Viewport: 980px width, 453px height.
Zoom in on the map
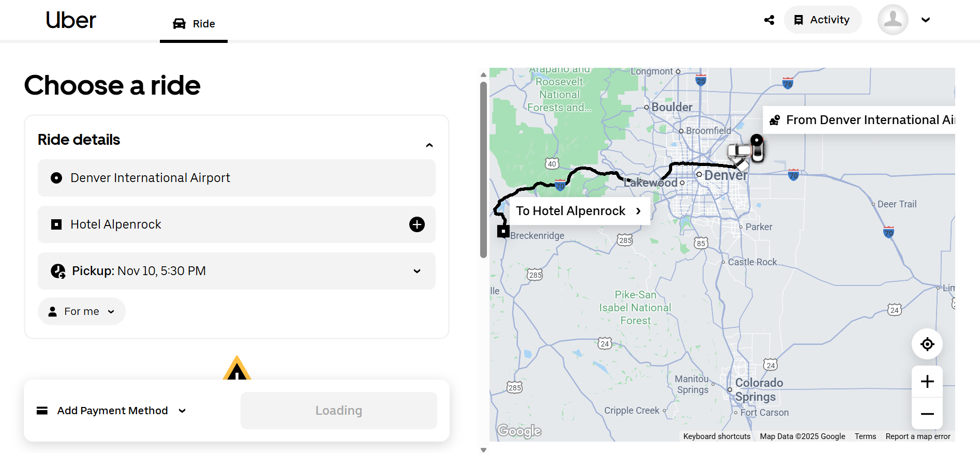pos(927,382)
